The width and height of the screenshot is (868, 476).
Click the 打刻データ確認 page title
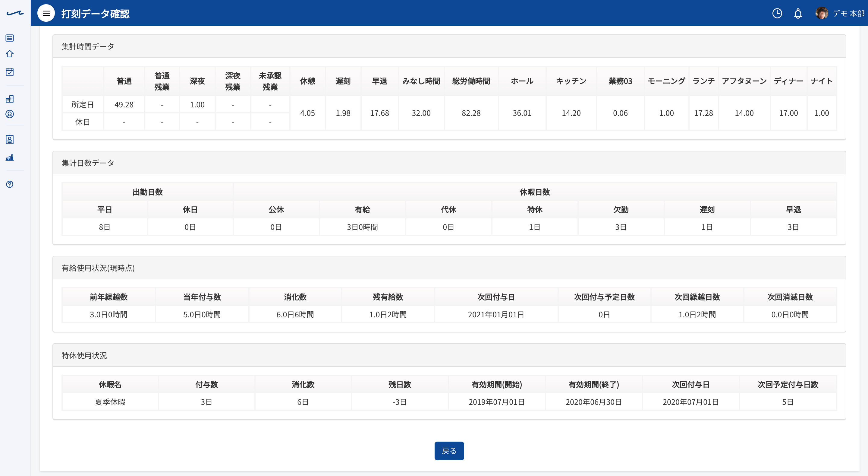point(95,14)
